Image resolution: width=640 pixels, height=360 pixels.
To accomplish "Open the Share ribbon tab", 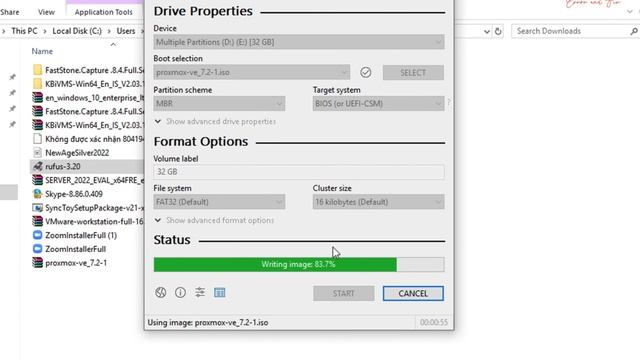I will pyautogui.click(x=10, y=12).
